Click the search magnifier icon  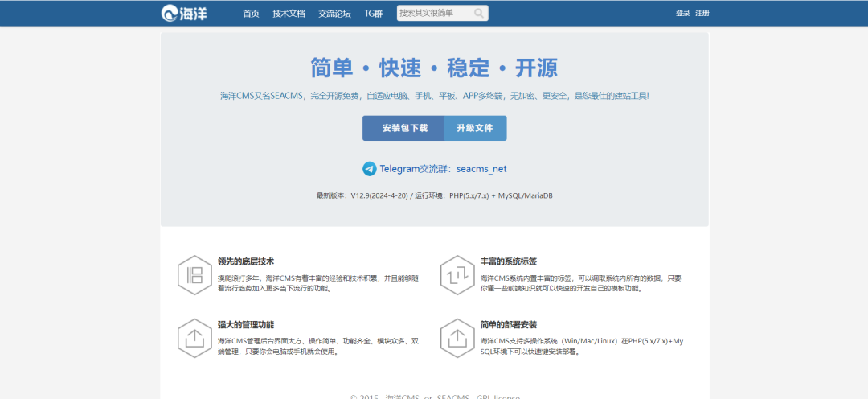click(x=479, y=13)
